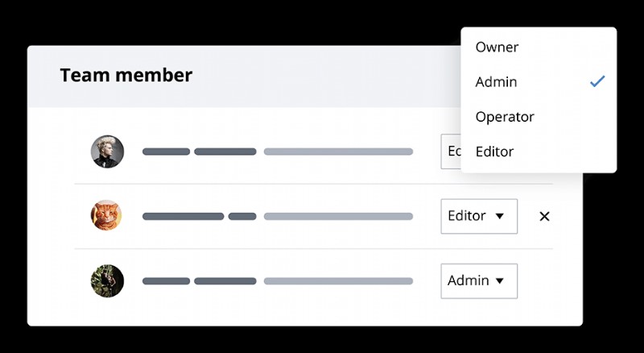Click the blue checkmark beside Admin
The height and width of the screenshot is (353, 644).
(x=597, y=81)
